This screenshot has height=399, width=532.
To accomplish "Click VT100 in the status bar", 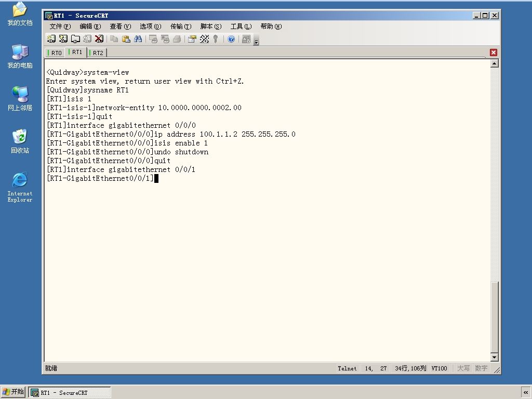I will point(439,368).
